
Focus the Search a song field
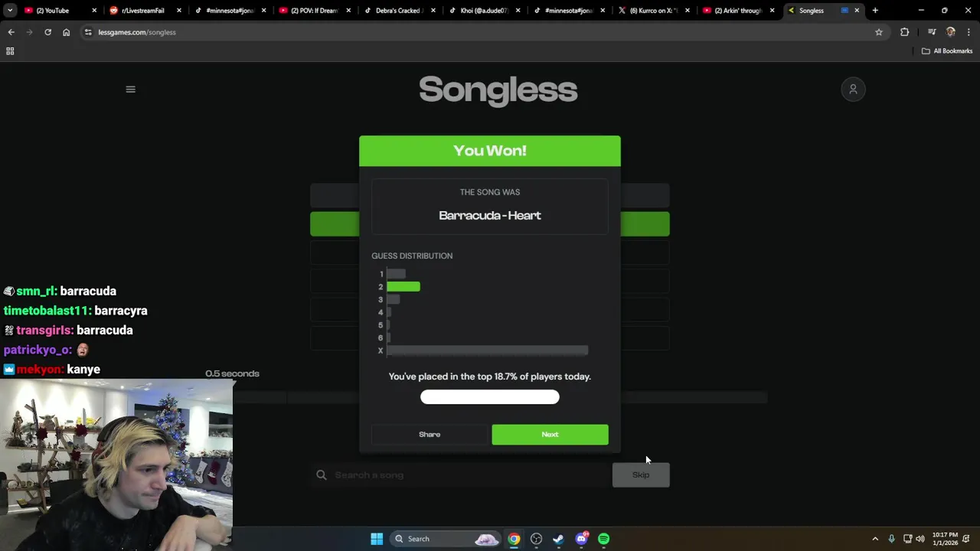[x=460, y=475]
